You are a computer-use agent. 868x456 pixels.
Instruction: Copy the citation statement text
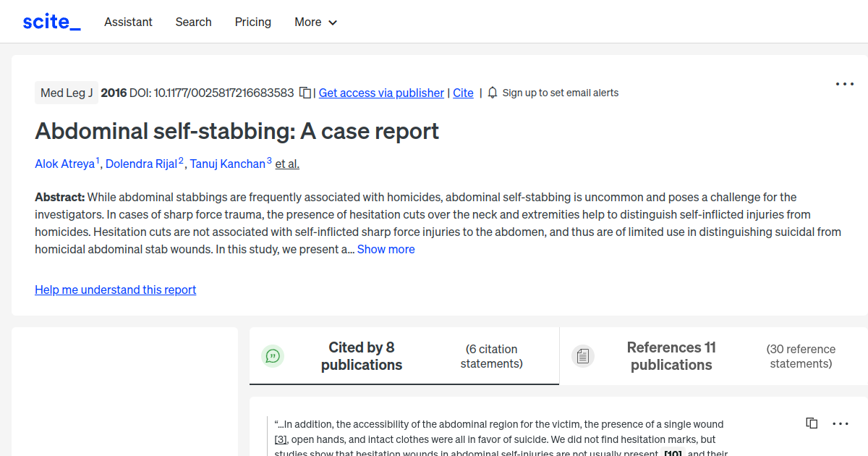pos(812,423)
